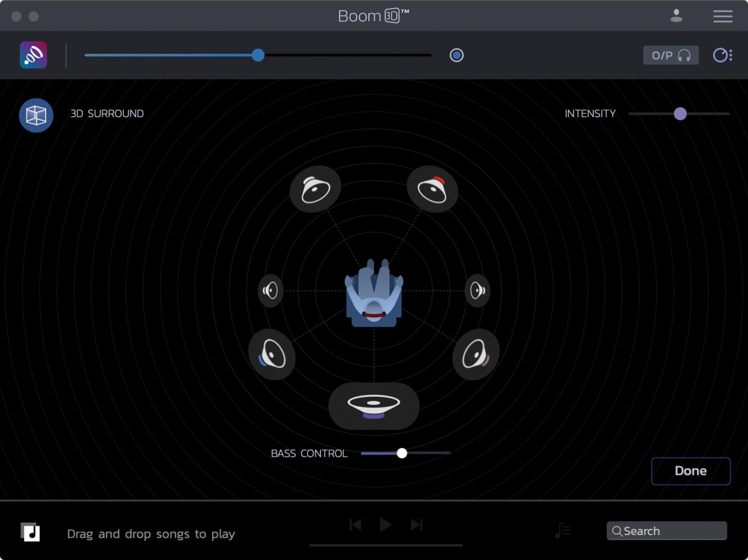748x560 pixels.
Task: Toggle the front left speaker
Action: click(315, 189)
